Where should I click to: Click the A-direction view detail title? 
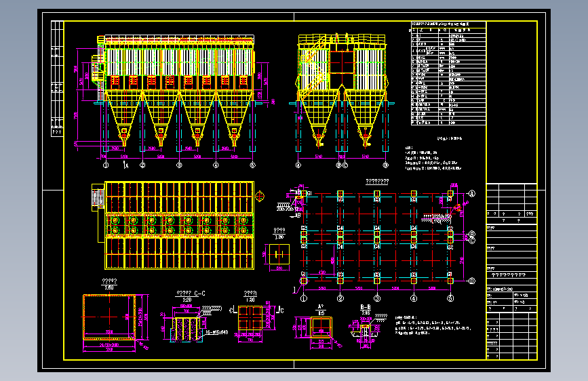pos(321,310)
